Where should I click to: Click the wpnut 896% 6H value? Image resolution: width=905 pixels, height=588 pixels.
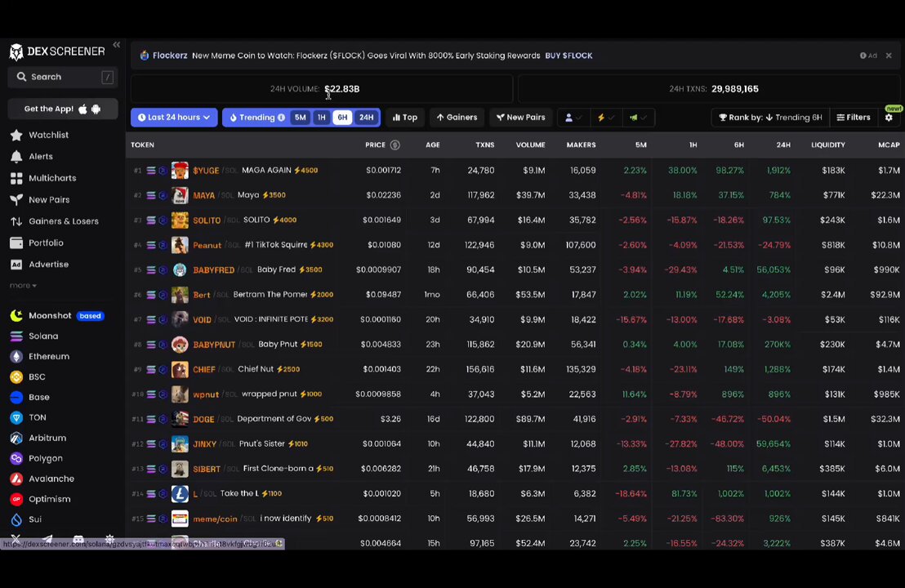tap(733, 394)
